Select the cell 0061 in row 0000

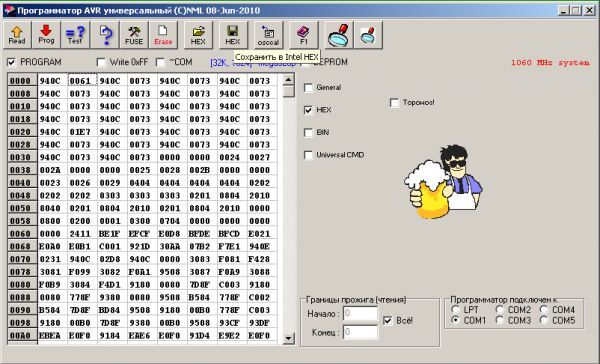(83, 81)
